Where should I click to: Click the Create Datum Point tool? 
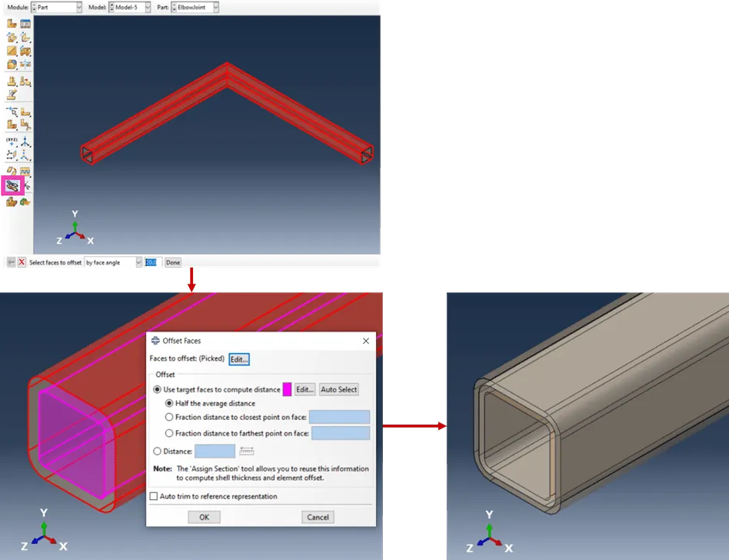[x=12, y=142]
